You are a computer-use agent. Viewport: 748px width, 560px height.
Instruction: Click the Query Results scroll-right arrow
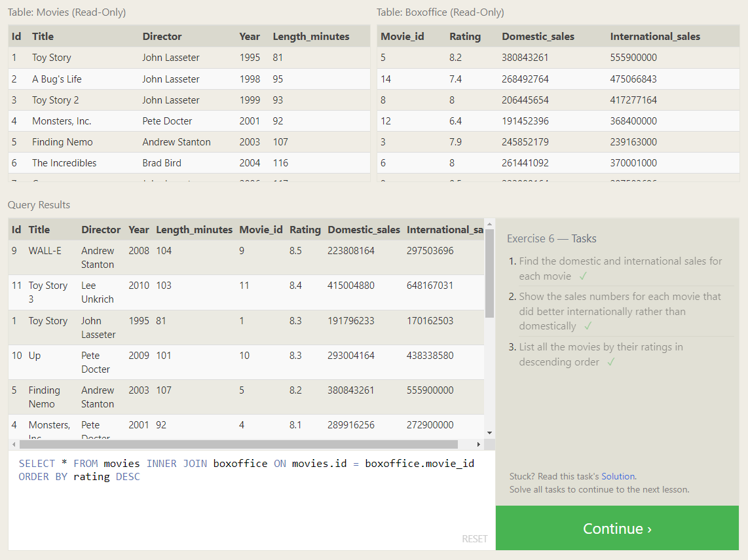[478, 444]
